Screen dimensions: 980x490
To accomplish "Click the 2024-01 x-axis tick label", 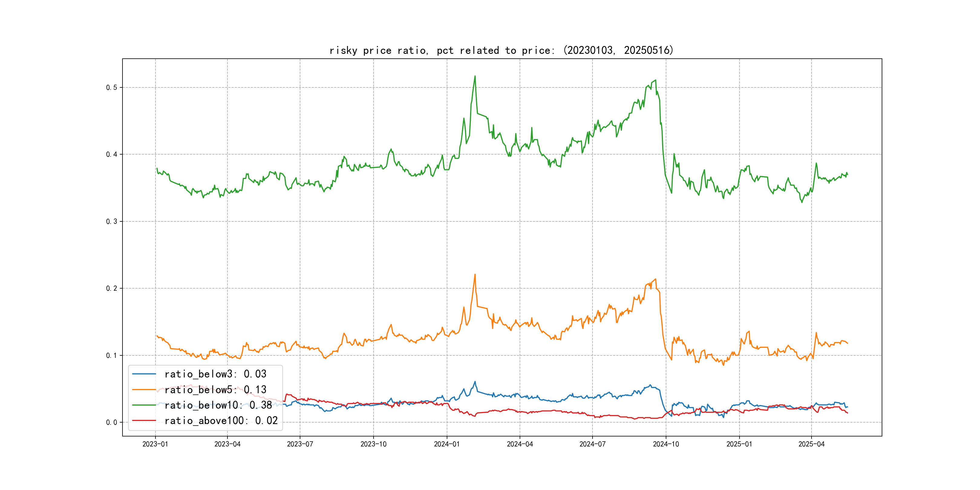I will [x=447, y=444].
